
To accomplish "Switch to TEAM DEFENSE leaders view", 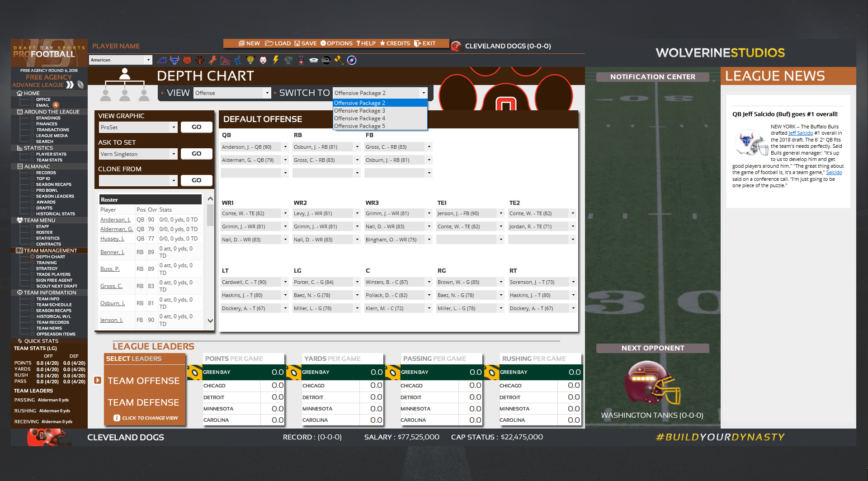I will (x=143, y=402).
